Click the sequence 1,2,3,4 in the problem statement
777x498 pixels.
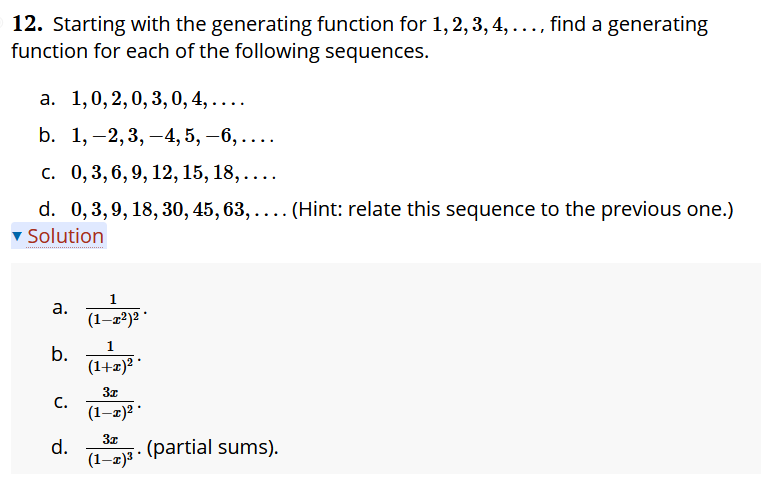coord(488,24)
